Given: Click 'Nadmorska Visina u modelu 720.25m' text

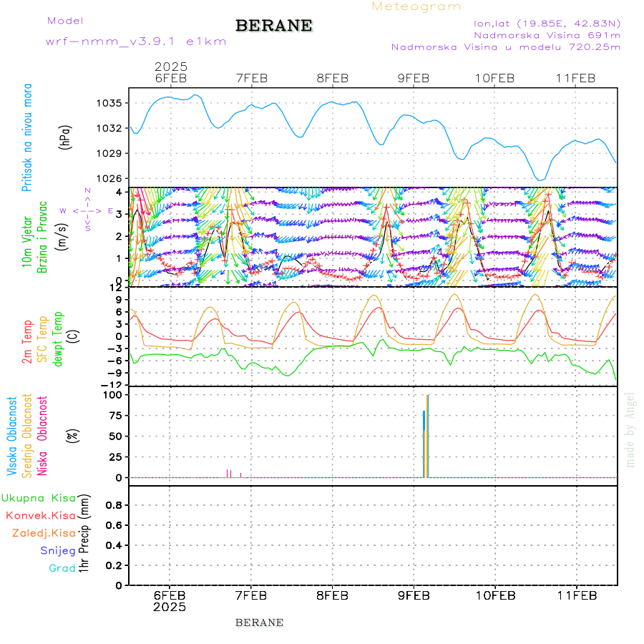Looking at the screenshot, I should pyautogui.click(x=506, y=47).
